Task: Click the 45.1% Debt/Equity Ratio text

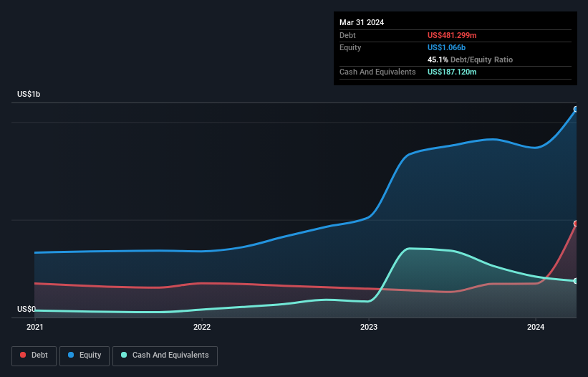Action: 470,59
